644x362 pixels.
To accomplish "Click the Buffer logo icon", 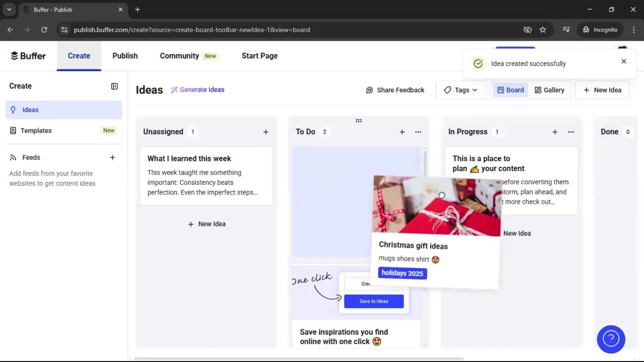I will click(x=15, y=56).
